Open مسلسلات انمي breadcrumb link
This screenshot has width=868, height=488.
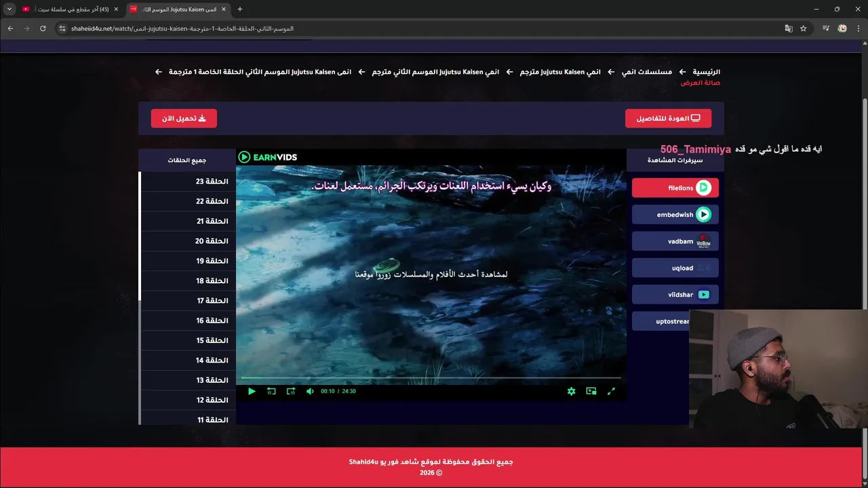tap(647, 72)
